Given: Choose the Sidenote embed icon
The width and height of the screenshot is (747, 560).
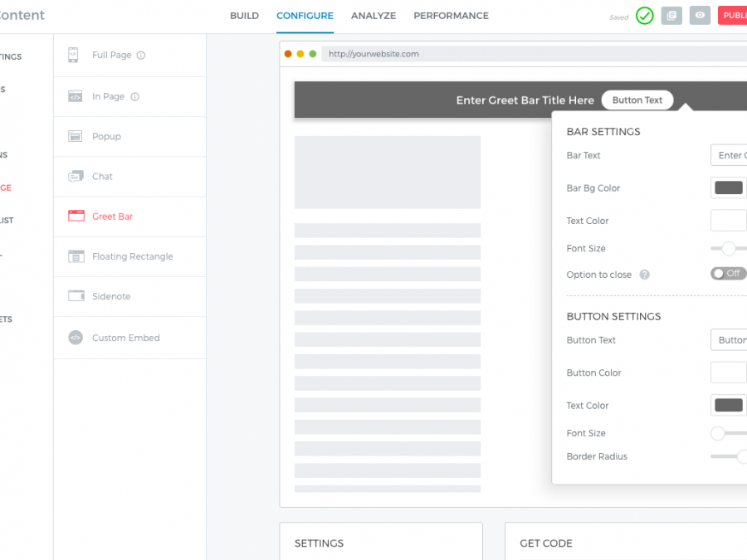Looking at the screenshot, I should coord(76,296).
